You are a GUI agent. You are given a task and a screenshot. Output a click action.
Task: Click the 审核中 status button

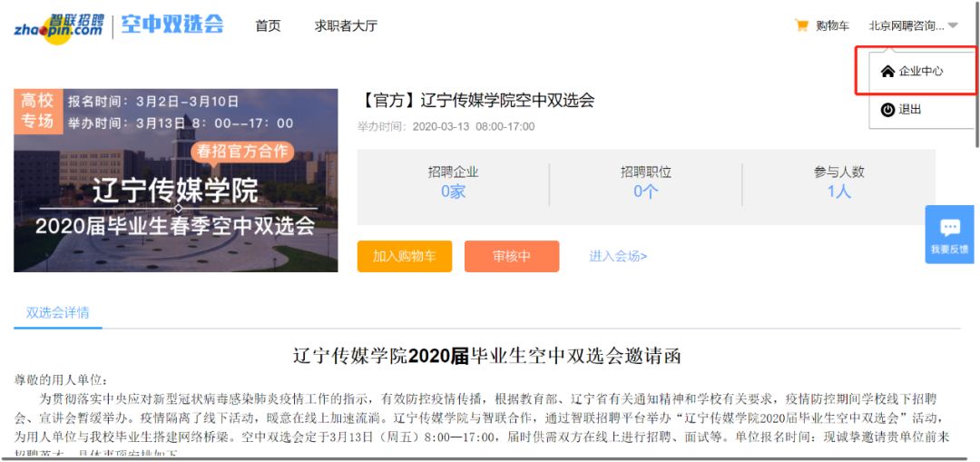511,256
